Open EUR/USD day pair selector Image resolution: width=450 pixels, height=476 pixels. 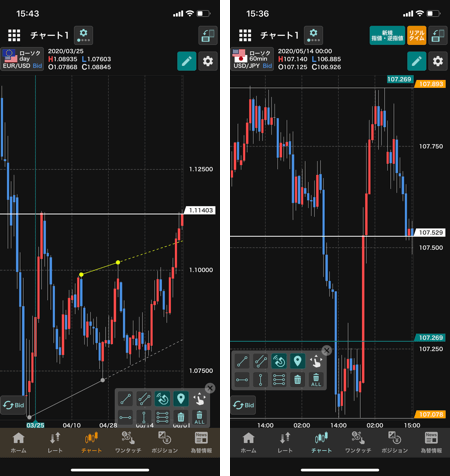22,59
